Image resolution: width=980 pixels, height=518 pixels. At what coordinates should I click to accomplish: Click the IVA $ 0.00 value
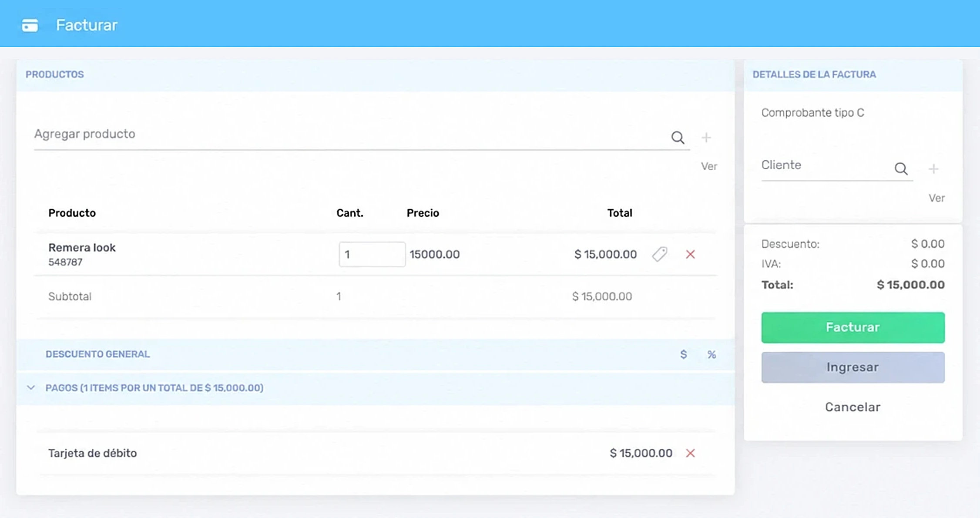coord(928,264)
